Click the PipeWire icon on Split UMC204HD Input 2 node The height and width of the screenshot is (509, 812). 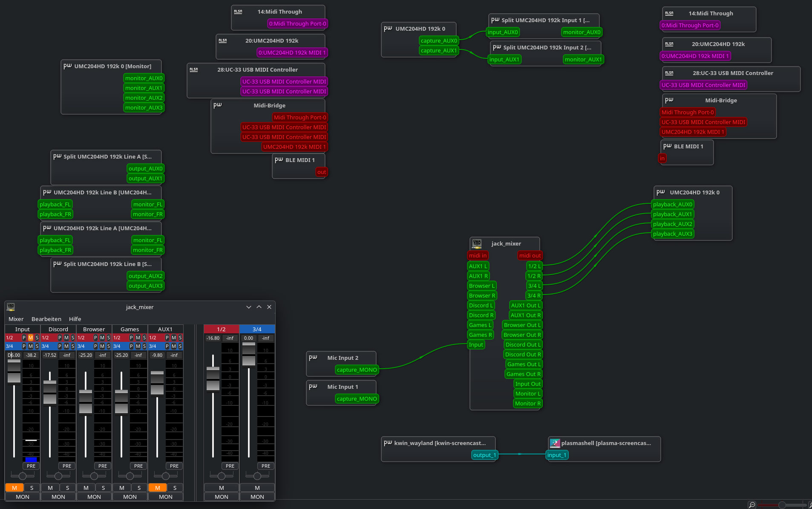(497, 47)
